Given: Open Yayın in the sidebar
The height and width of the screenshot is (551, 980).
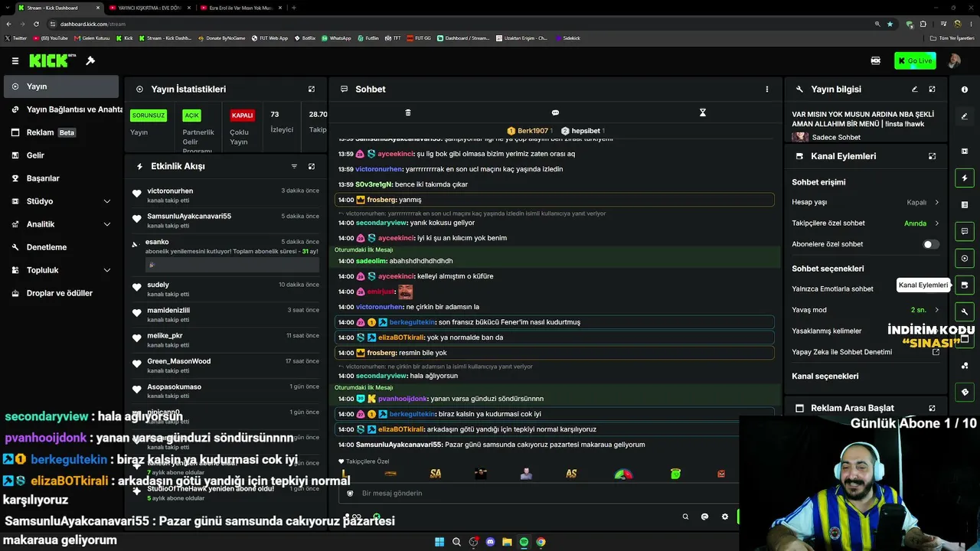Looking at the screenshot, I should (60, 86).
